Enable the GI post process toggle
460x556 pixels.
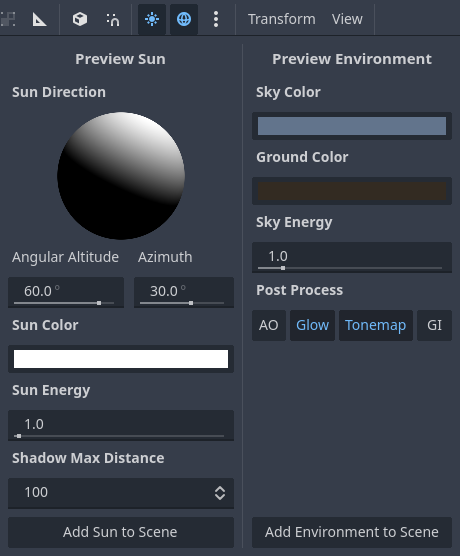click(x=434, y=325)
